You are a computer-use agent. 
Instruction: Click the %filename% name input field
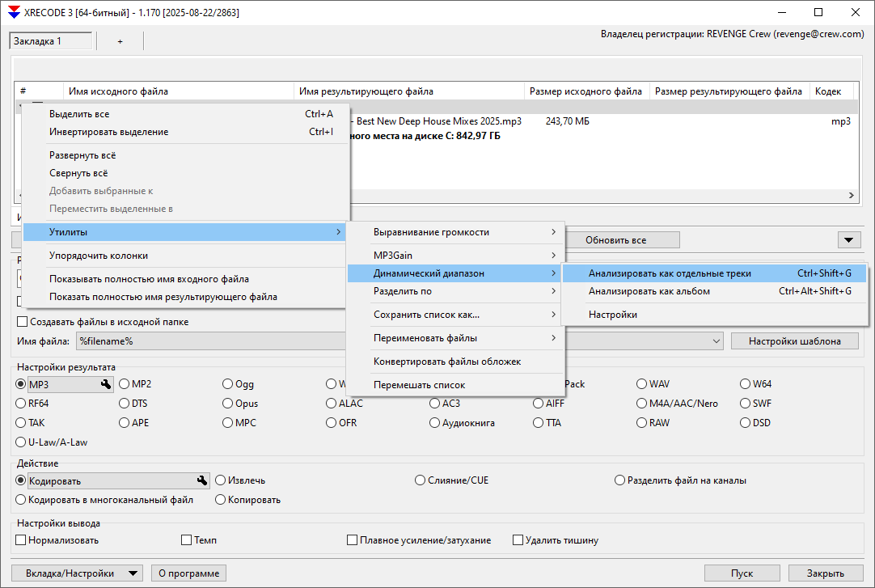[212, 341]
